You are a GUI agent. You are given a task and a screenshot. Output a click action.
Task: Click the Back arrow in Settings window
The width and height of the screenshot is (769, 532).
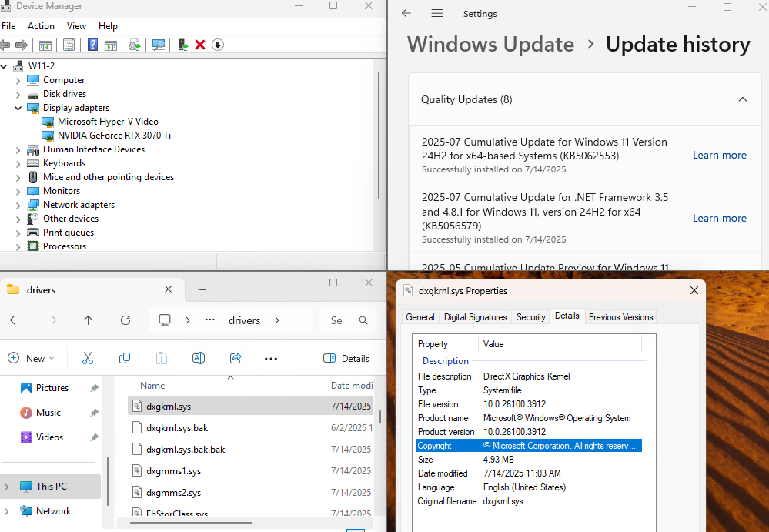pos(406,14)
